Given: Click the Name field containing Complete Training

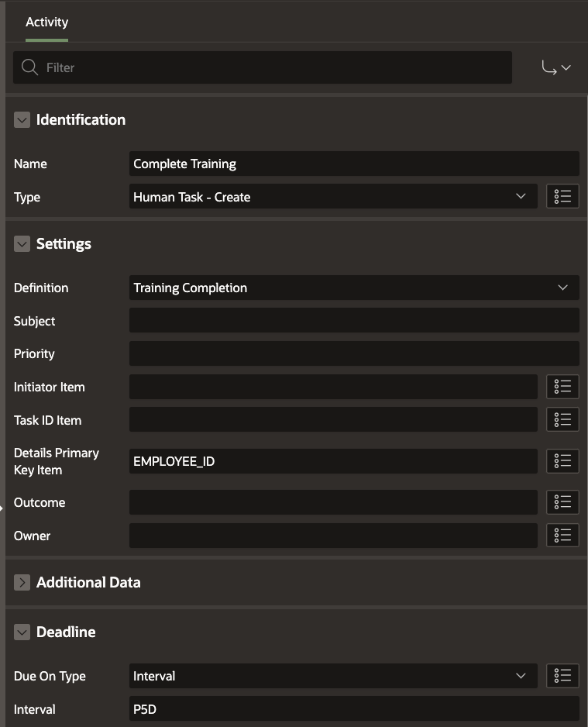Looking at the screenshot, I should click(x=354, y=164).
